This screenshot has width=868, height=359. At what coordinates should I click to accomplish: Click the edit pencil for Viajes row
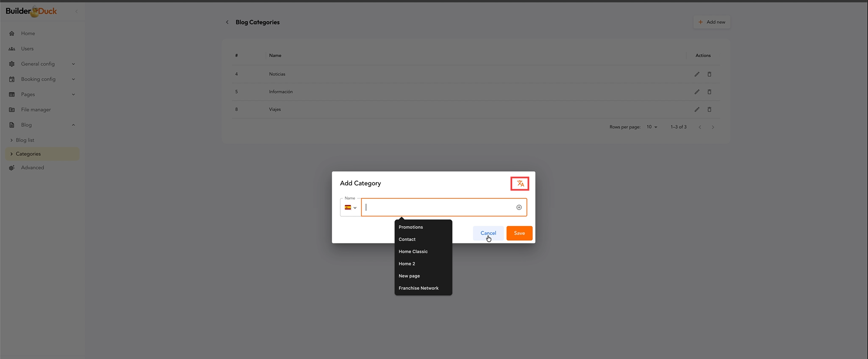click(x=697, y=109)
